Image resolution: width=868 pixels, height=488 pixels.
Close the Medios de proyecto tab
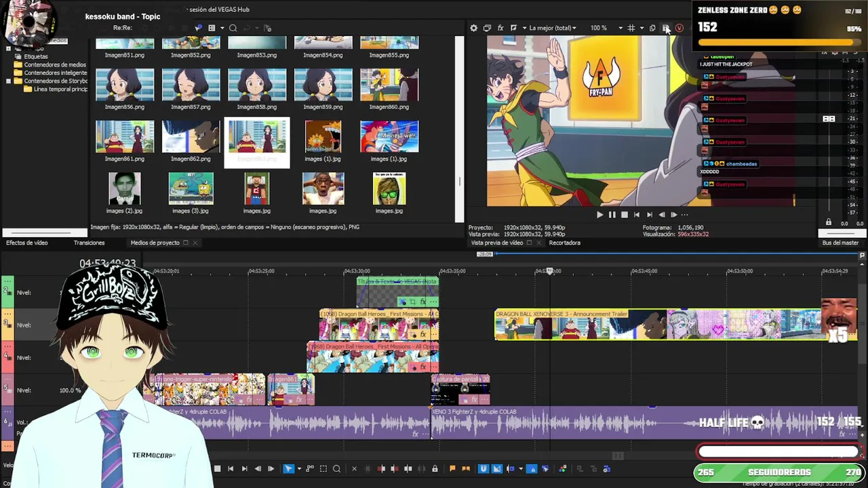(195, 243)
